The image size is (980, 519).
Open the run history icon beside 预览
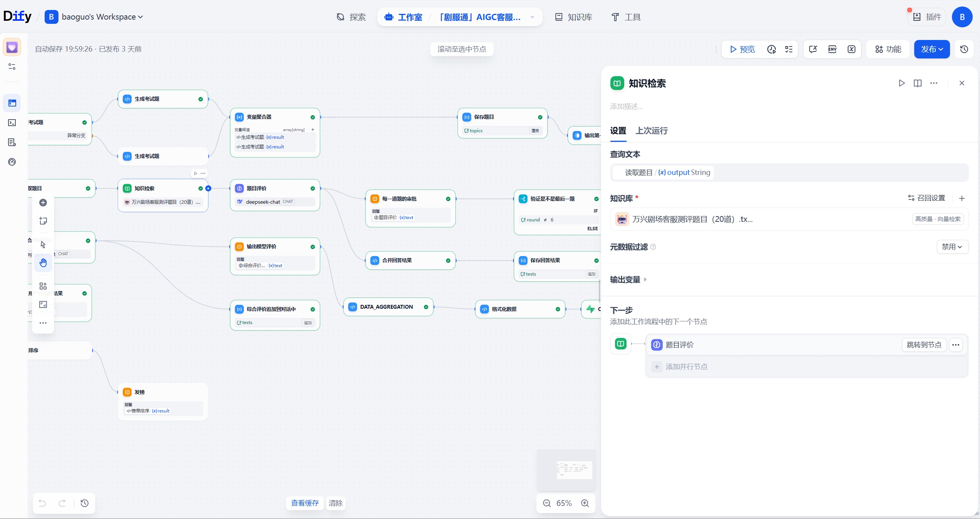pos(772,49)
